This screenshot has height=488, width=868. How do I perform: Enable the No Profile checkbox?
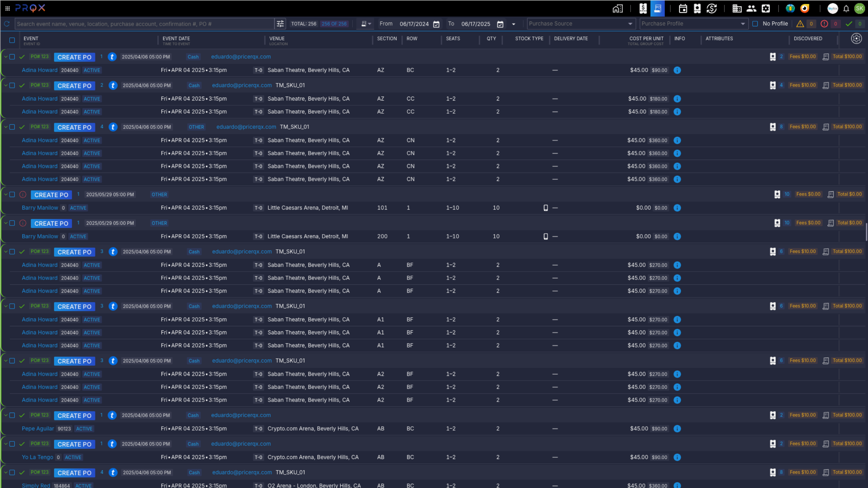tap(755, 24)
